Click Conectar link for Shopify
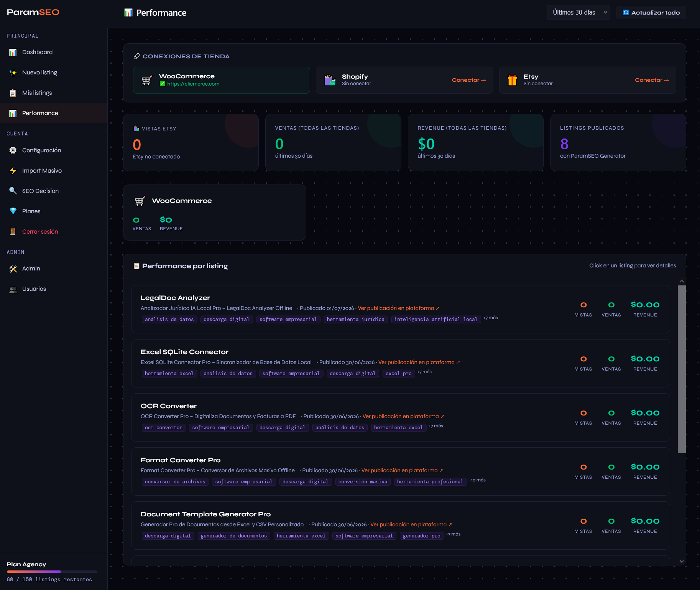Viewport: 700px width, 590px height. click(469, 80)
